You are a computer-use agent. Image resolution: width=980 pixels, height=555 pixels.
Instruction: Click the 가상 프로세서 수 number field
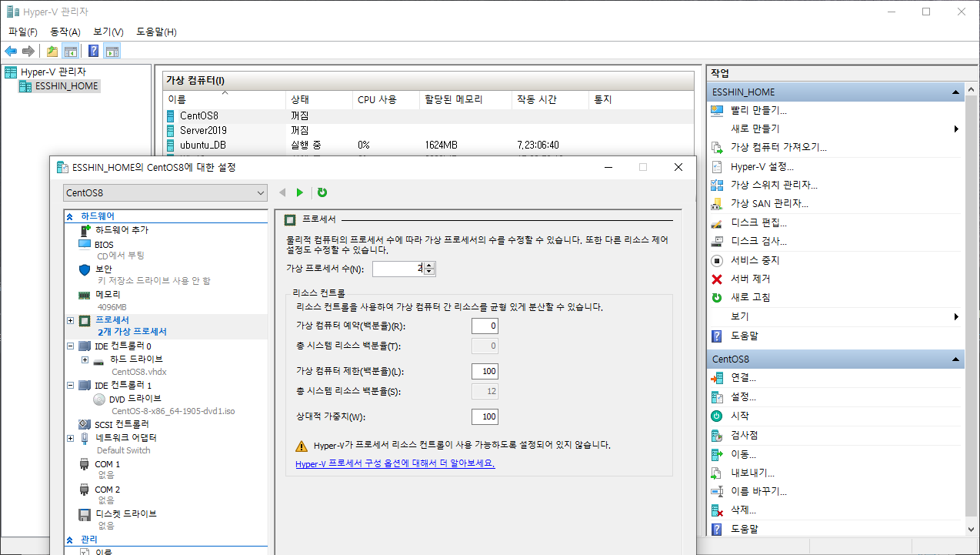point(398,269)
